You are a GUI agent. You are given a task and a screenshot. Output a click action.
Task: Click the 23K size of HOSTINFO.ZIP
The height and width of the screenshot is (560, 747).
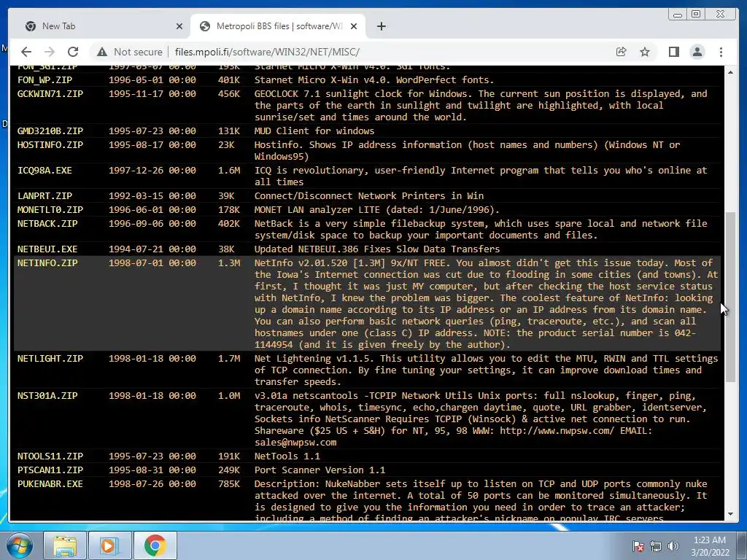[226, 145]
